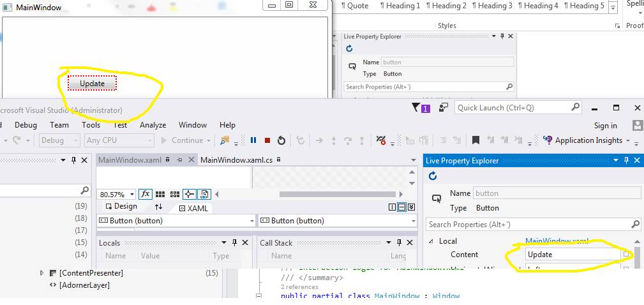The image size is (644, 305).
Task: Click the Step Over arrow icon
Action: point(348,140)
